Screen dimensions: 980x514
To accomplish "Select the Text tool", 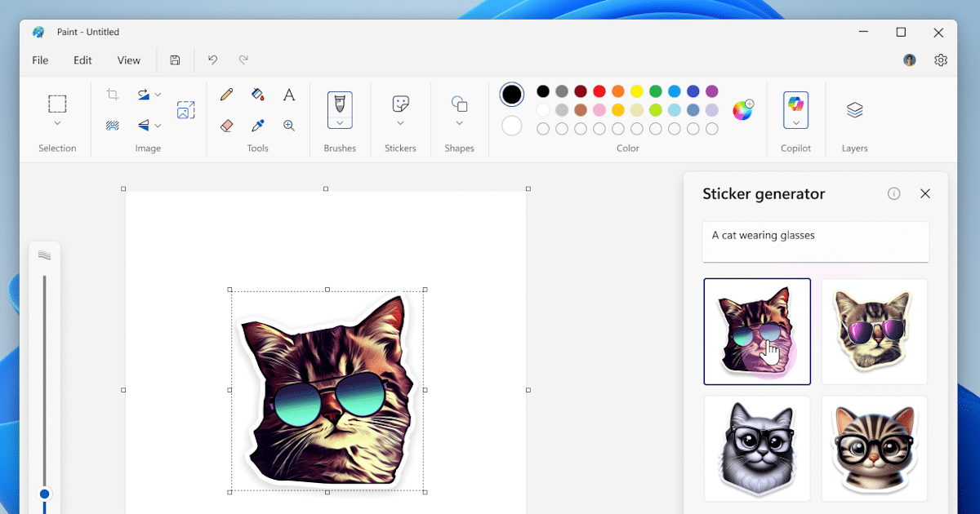I will point(289,95).
